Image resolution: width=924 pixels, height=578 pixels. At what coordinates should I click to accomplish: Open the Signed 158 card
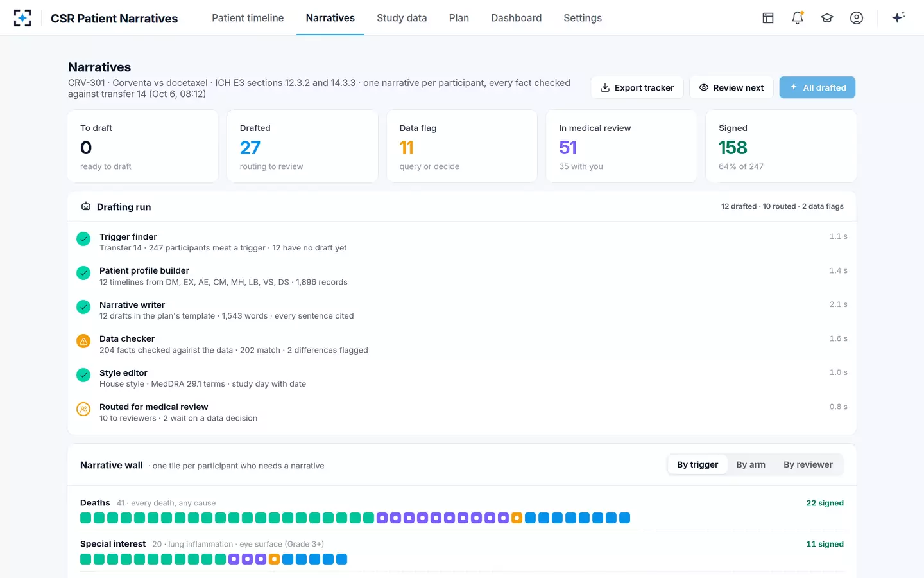781,146
